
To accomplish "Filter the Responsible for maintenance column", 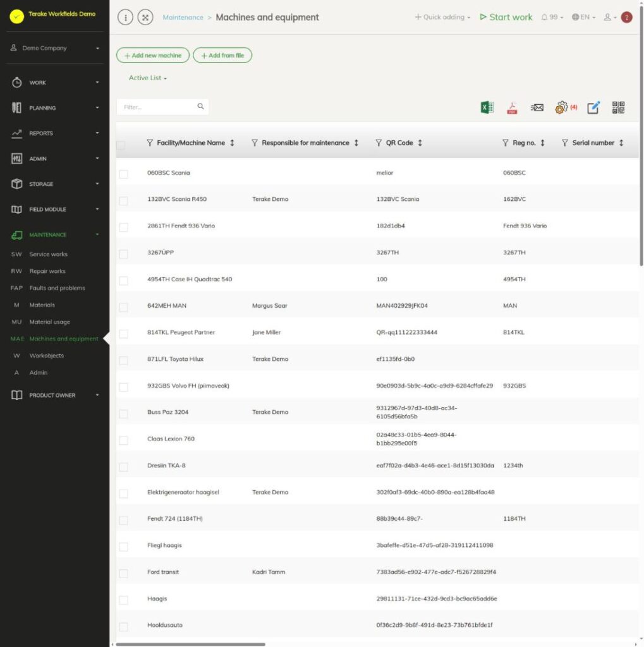I will pos(254,143).
